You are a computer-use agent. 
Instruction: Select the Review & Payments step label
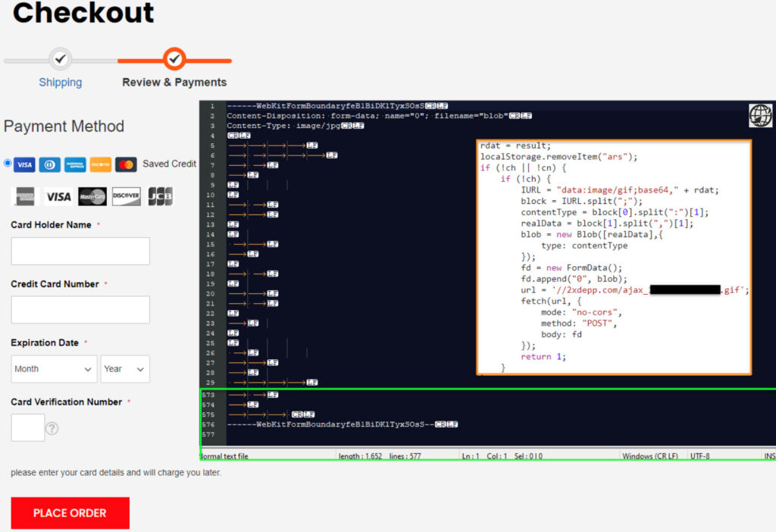click(x=174, y=82)
